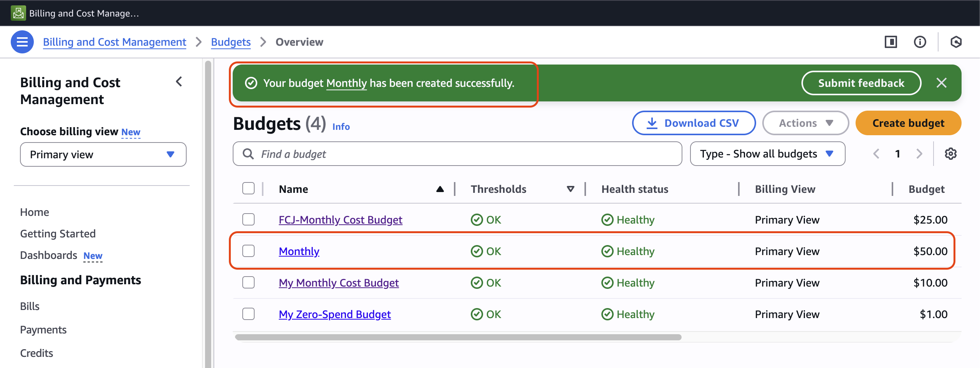Toggle the select-all checkbox in table header
This screenshot has width=980, height=368.
(248, 189)
